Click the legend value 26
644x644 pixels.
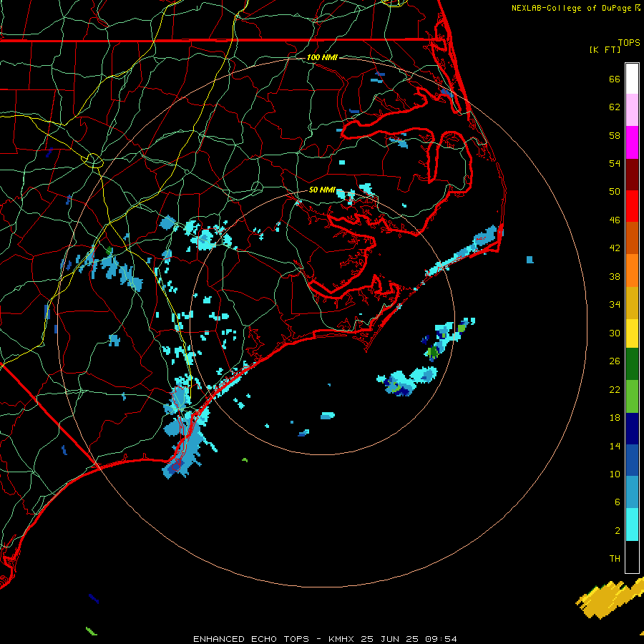pos(615,361)
